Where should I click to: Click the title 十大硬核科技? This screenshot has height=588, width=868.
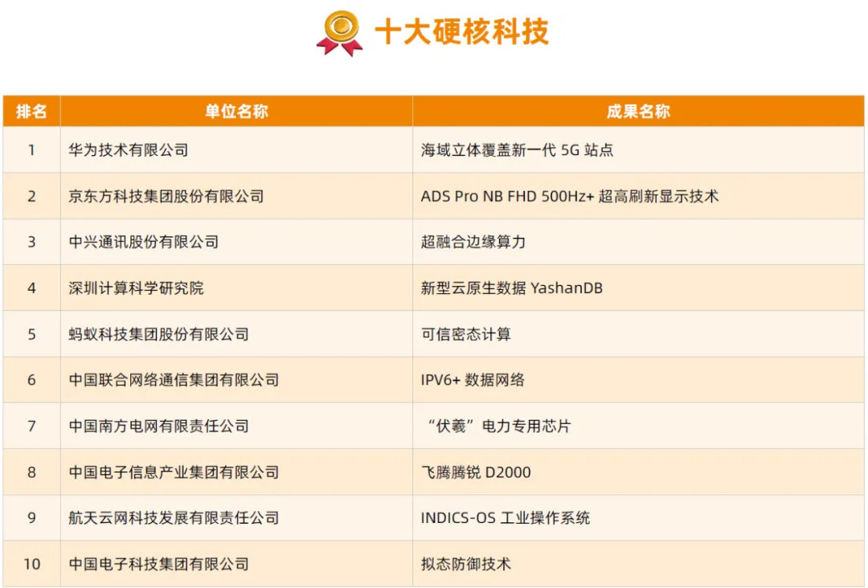(461, 31)
